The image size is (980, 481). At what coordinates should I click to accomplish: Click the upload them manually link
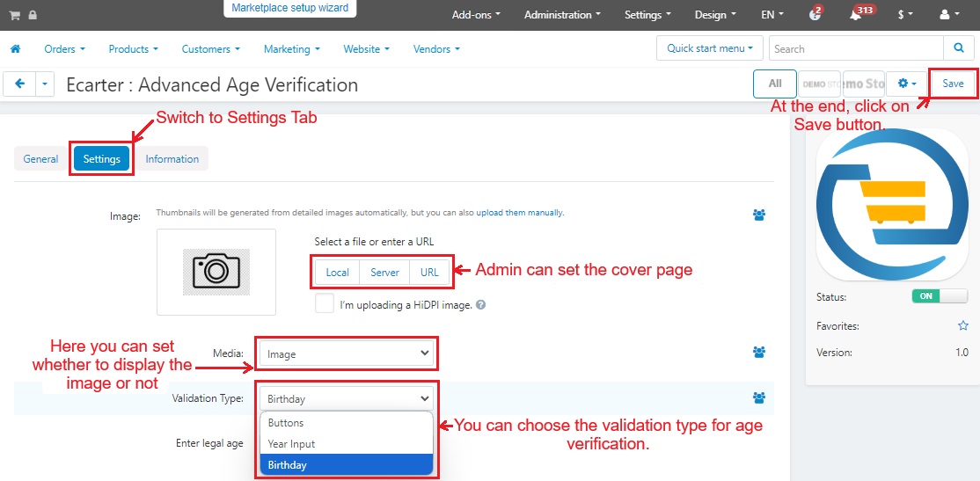point(519,213)
